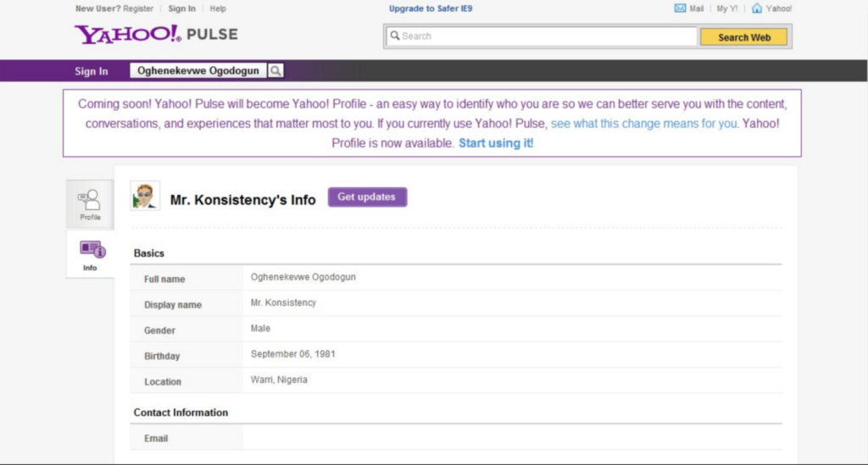Click the 'Mr. Konsistency's Info' heading
868x465 pixels.
point(242,200)
